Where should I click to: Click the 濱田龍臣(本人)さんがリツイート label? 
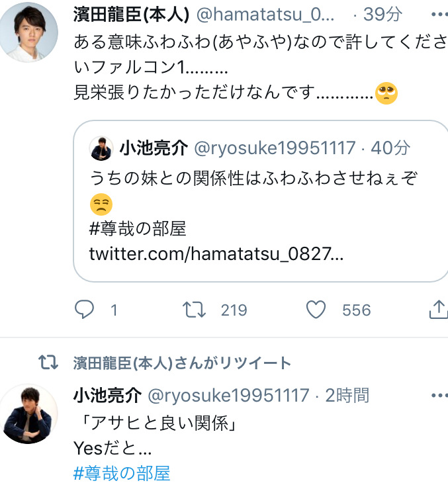click(x=182, y=363)
